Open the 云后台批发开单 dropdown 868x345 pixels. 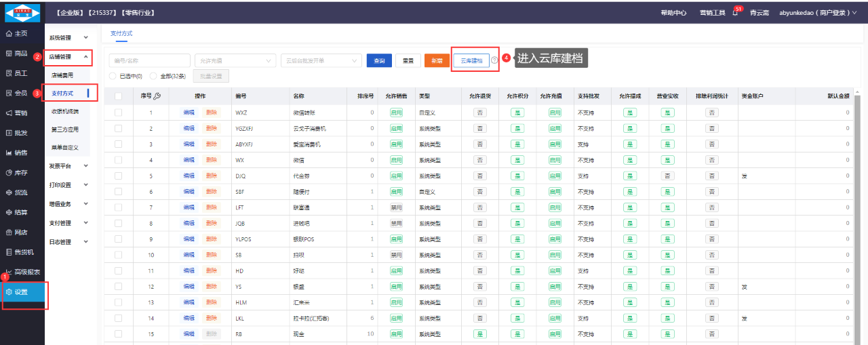tap(321, 60)
